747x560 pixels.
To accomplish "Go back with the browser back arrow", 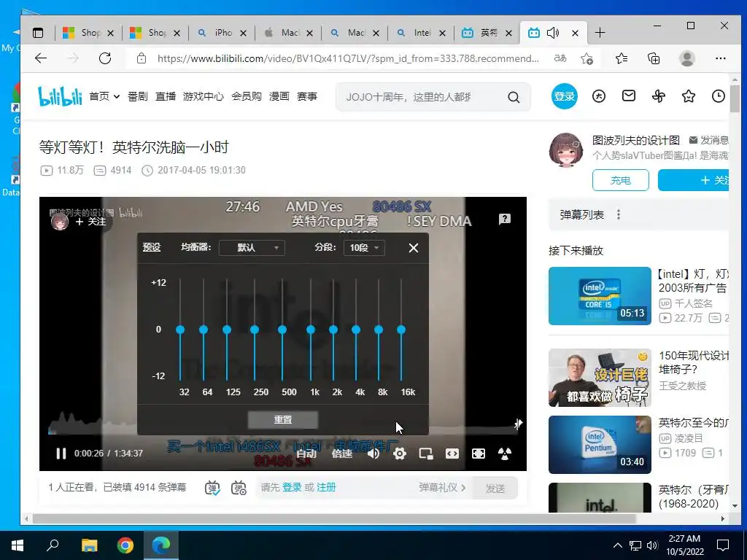I will [x=41, y=58].
